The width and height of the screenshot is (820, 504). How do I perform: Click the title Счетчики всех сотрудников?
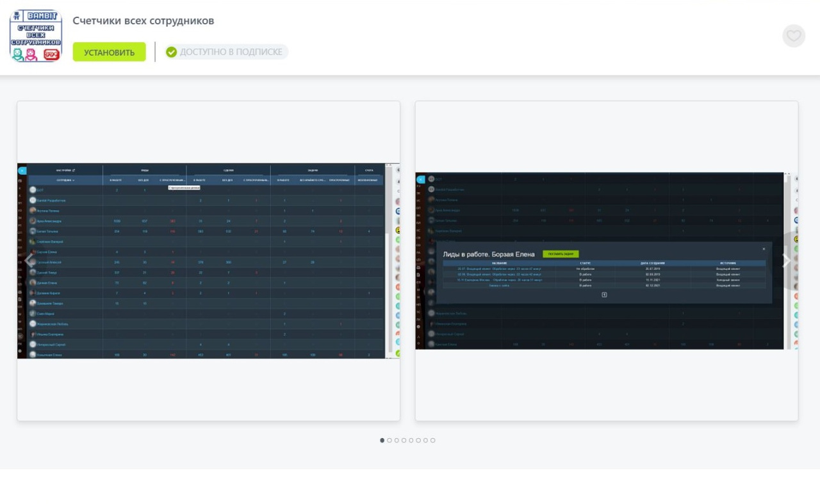(x=143, y=20)
